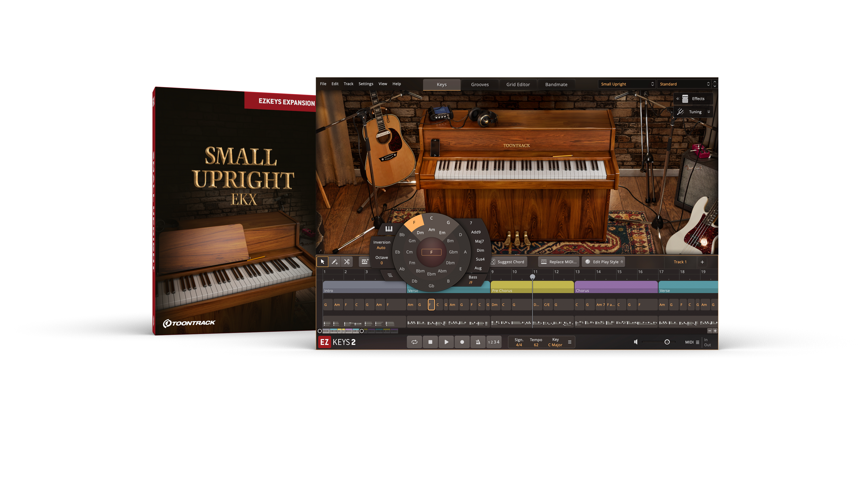Choose the Dim chord type
This screenshot has width=868, height=488.
480,250
